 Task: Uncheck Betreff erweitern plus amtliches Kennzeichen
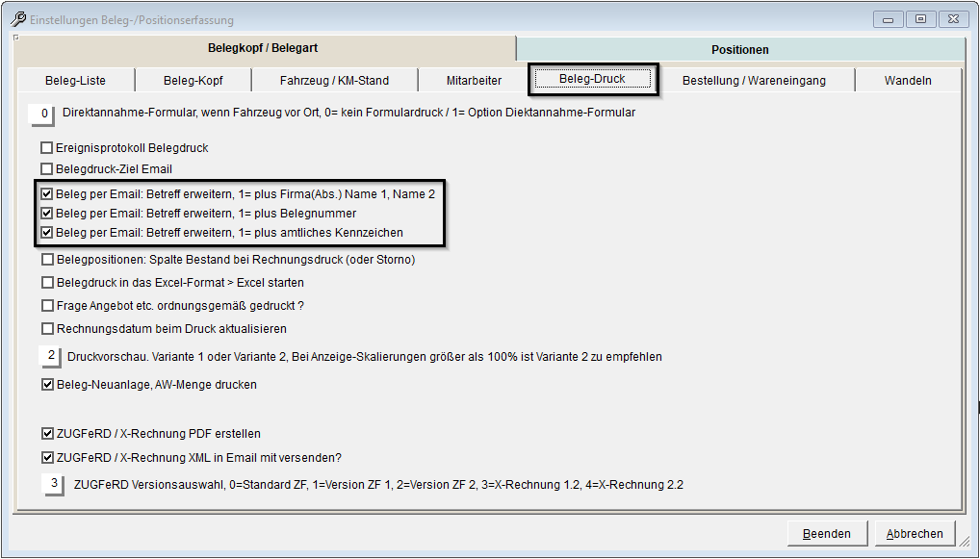click(46, 233)
